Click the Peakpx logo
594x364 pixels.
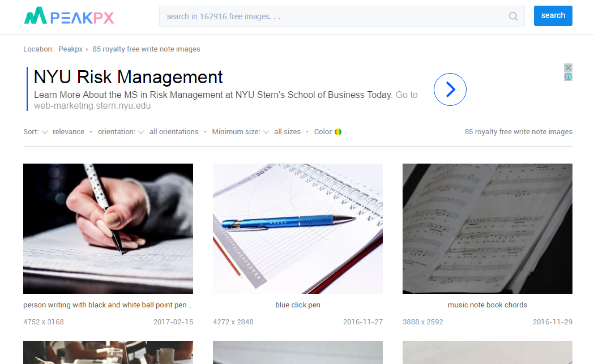click(69, 16)
